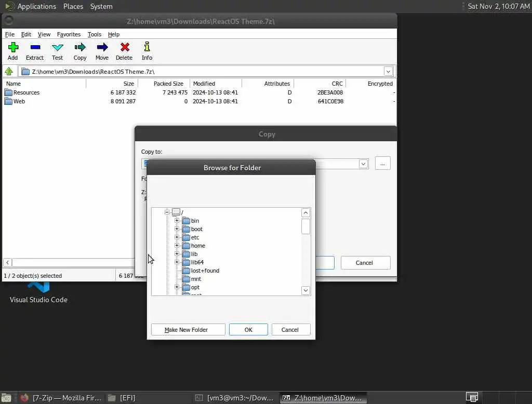Select the boot folder icon
532x404 pixels.
(x=186, y=229)
